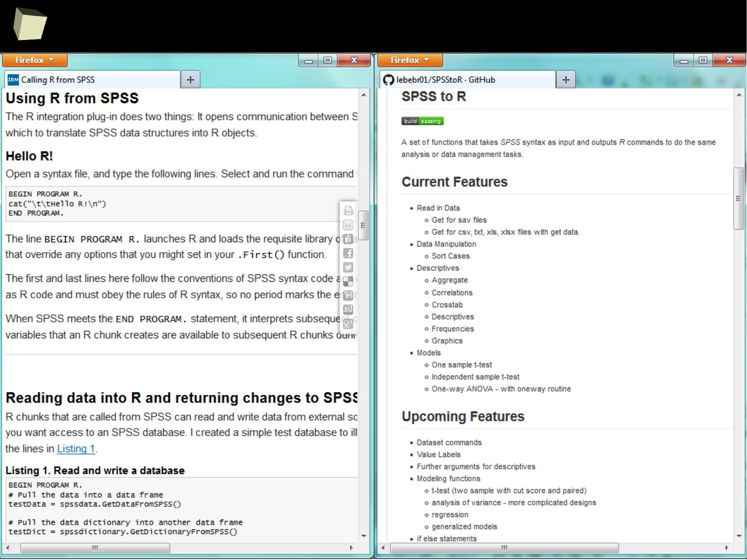Image resolution: width=747 pixels, height=560 pixels.
Task: Click 'generalized models' list item
Action: click(x=465, y=527)
